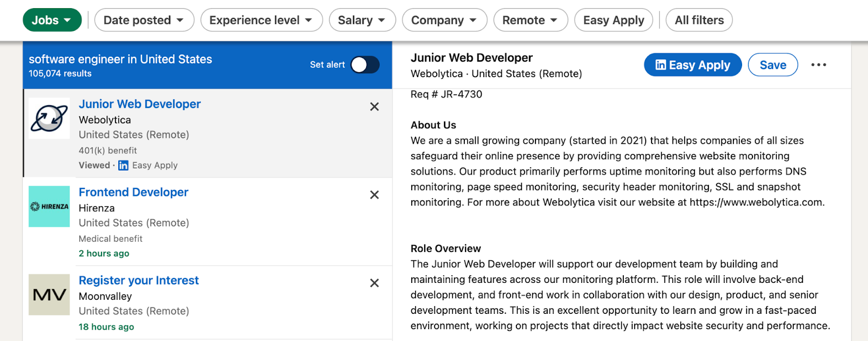
Task: Dismiss the Frontend Developer job card
Action: click(374, 195)
